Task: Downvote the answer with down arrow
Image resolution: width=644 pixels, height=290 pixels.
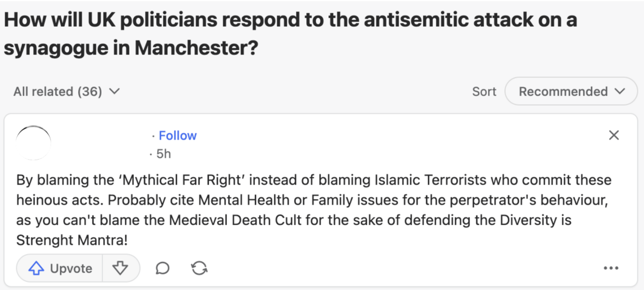Action: pyautogui.click(x=120, y=268)
